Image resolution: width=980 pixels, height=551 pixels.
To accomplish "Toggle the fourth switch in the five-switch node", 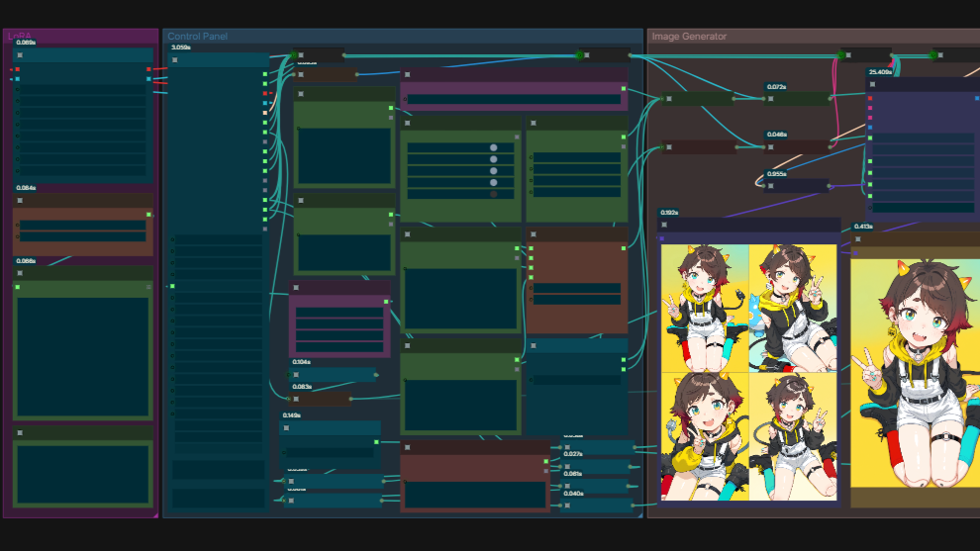I will [x=493, y=182].
